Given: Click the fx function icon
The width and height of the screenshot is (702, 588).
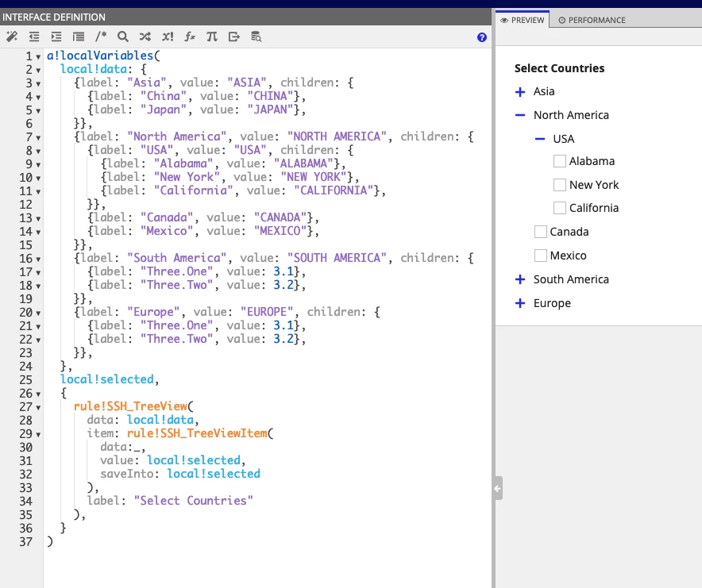Looking at the screenshot, I should (x=190, y=37).
